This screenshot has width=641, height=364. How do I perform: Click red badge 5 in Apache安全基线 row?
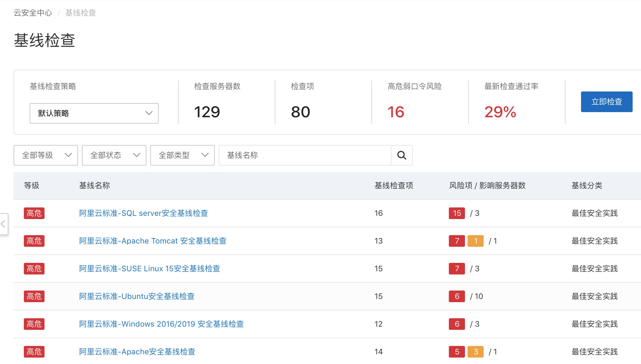[457, 352]
